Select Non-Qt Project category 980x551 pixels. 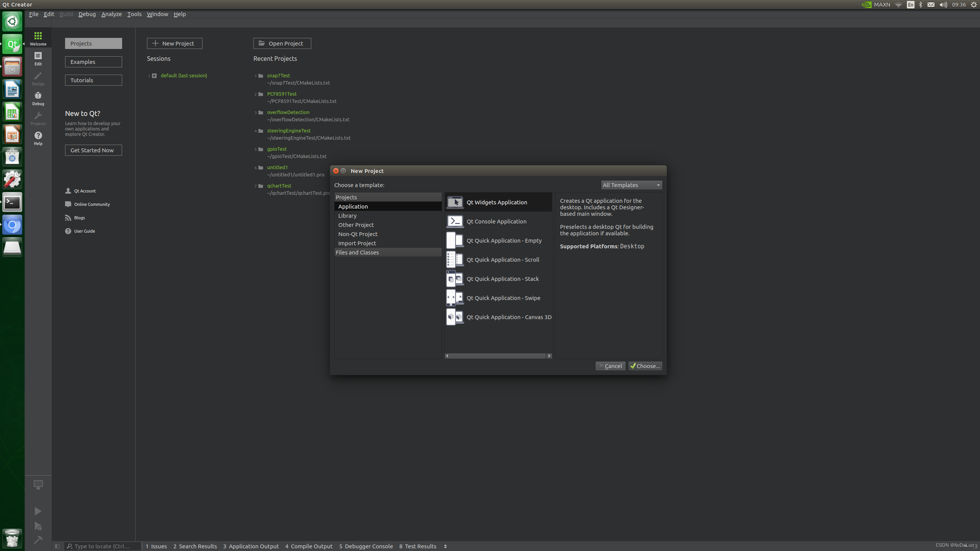coord(388,234)
